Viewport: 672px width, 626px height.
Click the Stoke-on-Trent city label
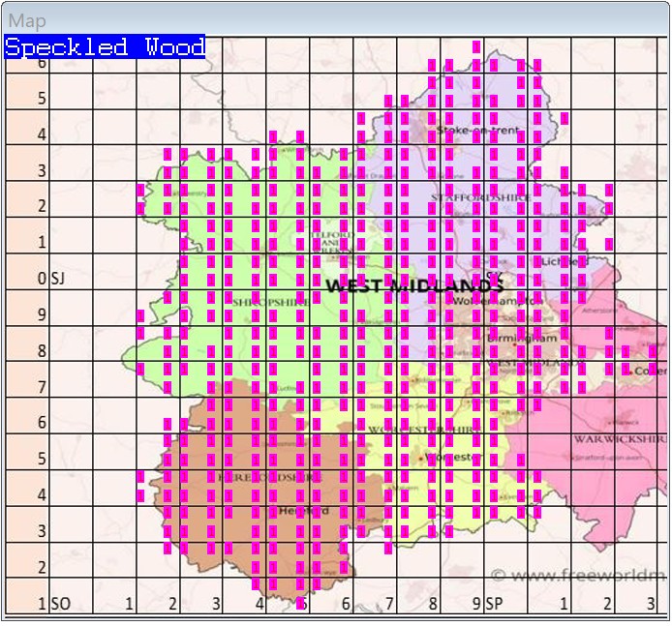tap(477, 130)
